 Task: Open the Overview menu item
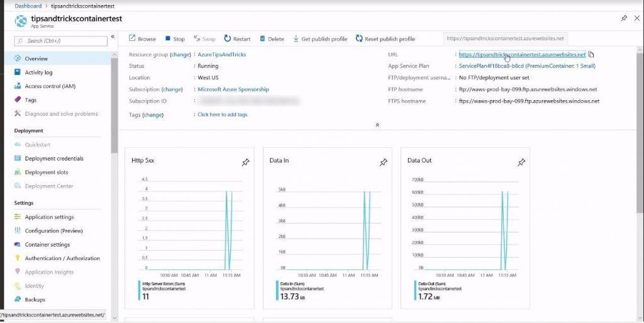point(56,59)
